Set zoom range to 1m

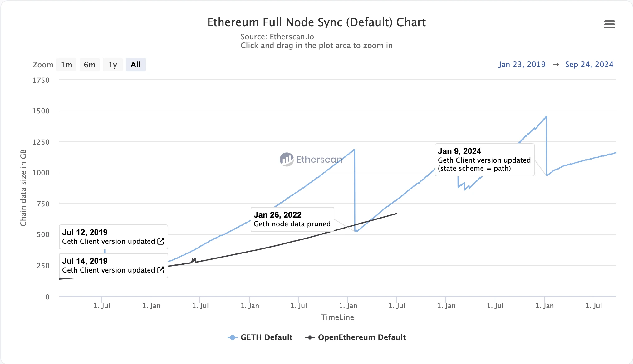coord(66,65)
